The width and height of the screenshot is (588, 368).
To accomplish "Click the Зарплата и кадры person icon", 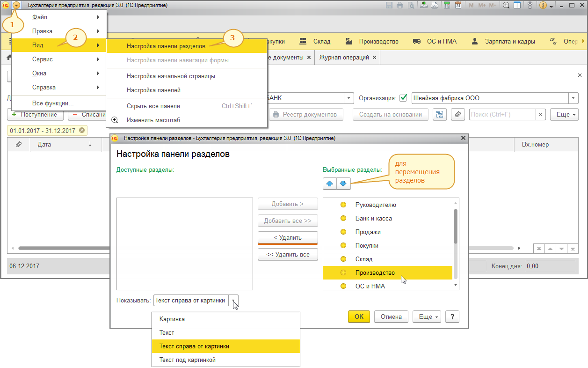I will tap(475, 41).
